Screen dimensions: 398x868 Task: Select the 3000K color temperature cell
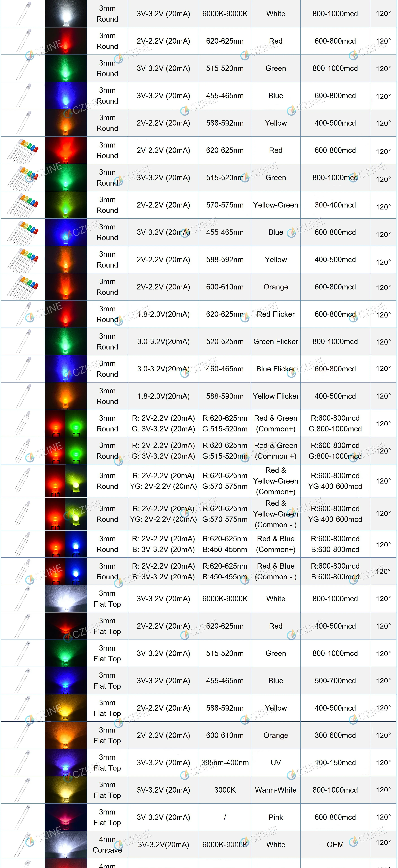(x=225, y=790)
